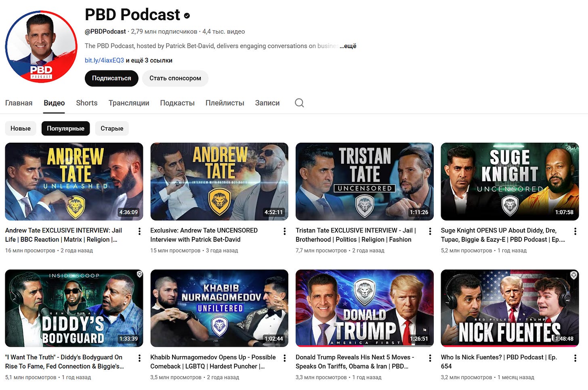Click 'и ещё 3 ссылки' to show links
Viewport: 588px width, 390px height.
(149, 60)
